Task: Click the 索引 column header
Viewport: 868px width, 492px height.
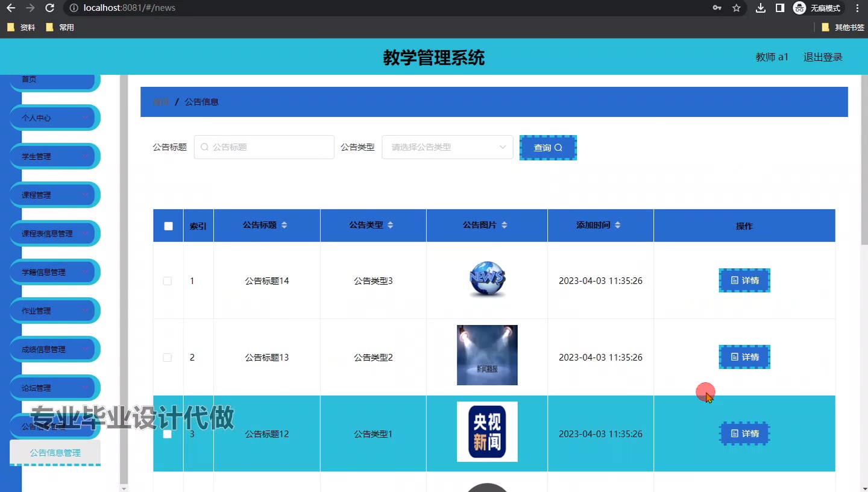Action: click(198, 226)
